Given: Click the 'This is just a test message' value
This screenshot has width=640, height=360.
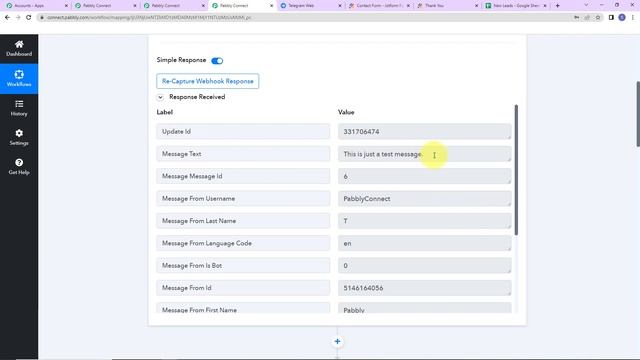Looking at the screenshot, I should point(424,154).
